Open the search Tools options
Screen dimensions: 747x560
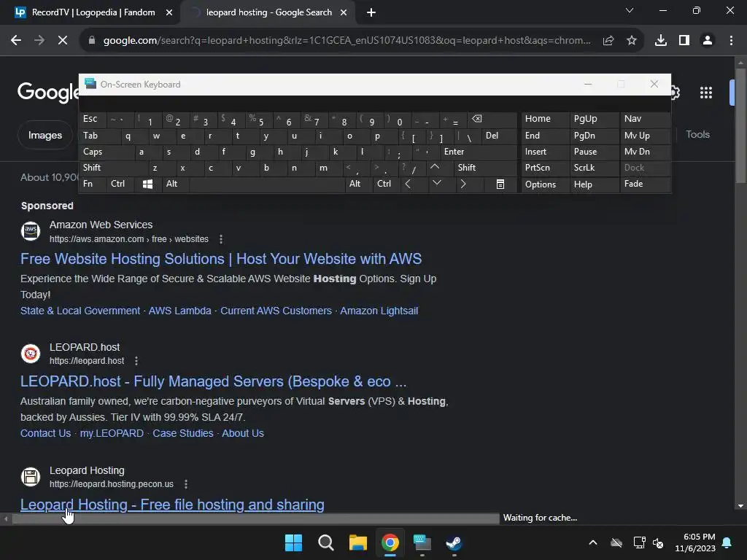pos(698,135)
